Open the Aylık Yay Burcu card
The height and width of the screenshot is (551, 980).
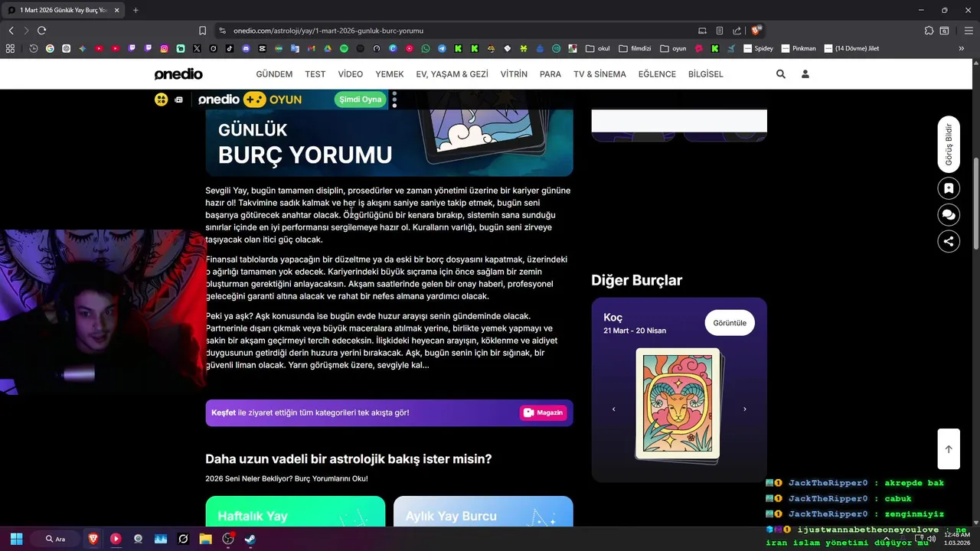pos(483,511)
